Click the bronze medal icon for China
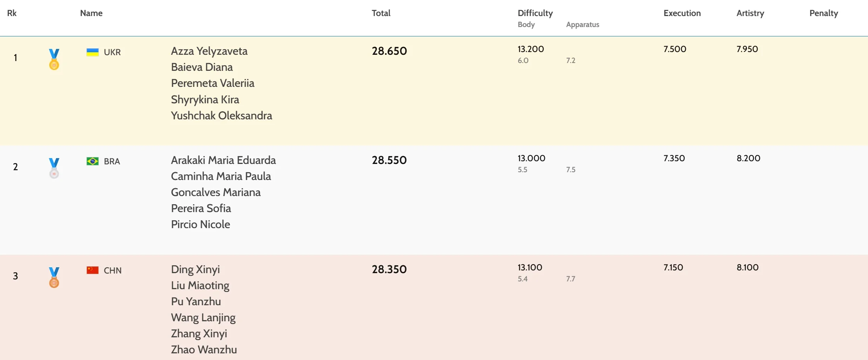This screenshot has height=360, width=868. (54, 277)
